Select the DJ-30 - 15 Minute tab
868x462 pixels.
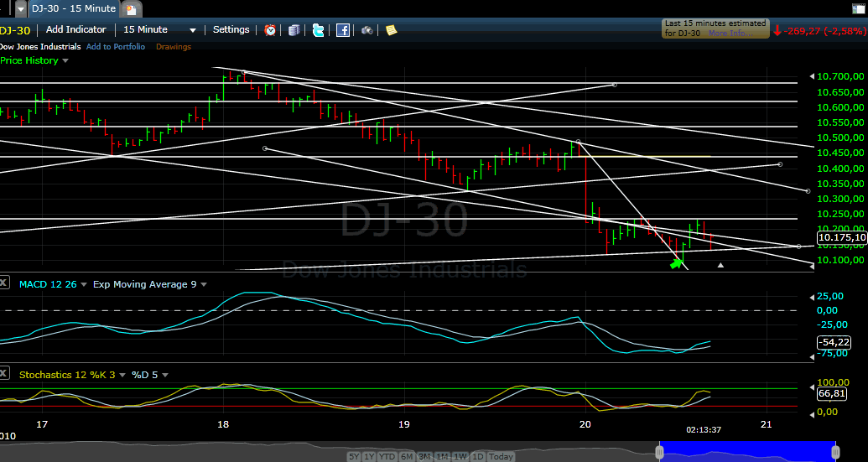tap(74, 8)
